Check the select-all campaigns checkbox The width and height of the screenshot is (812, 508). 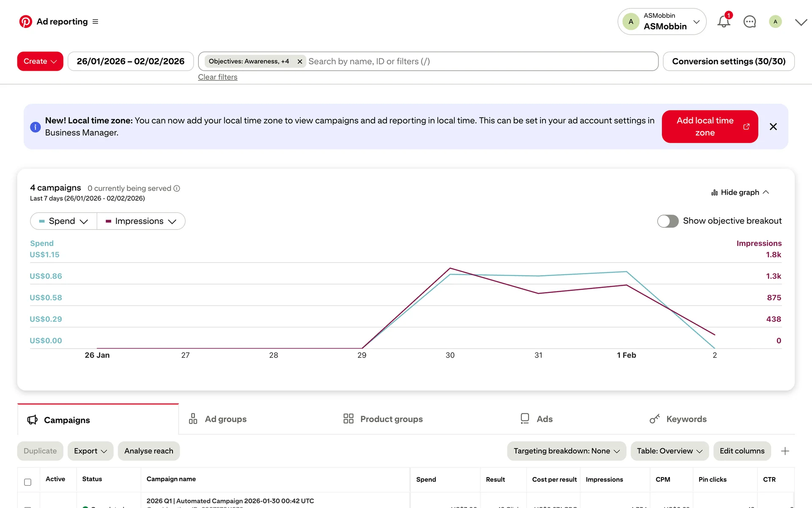click(x=28, y=482)
